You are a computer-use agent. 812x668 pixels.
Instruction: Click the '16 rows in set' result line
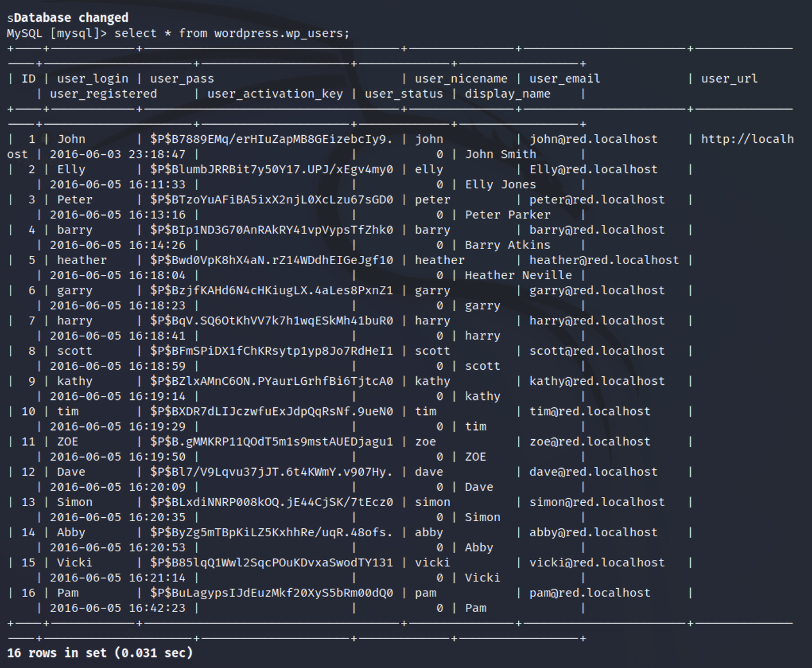[99, 653]
